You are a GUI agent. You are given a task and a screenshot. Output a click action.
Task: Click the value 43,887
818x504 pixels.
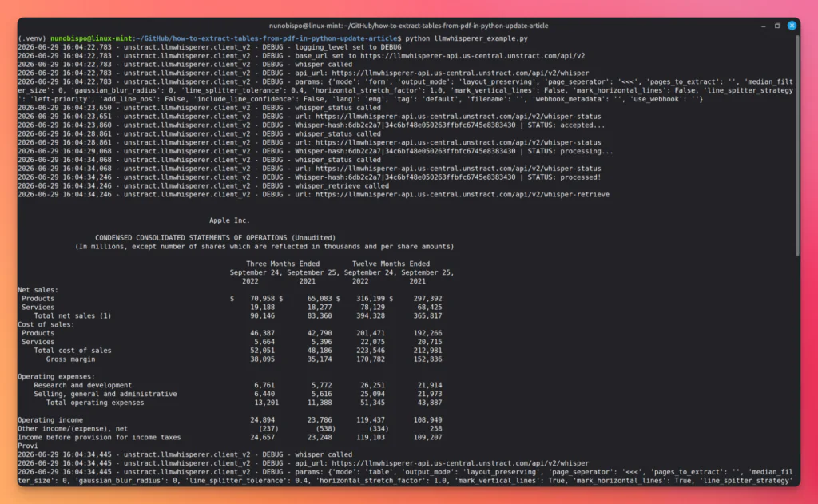tap(430, 403)
